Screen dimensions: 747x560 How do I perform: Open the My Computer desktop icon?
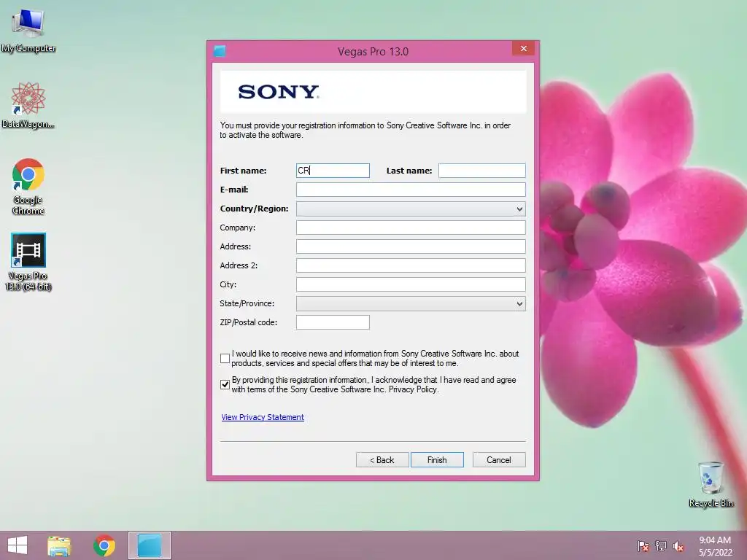point(28,29)
